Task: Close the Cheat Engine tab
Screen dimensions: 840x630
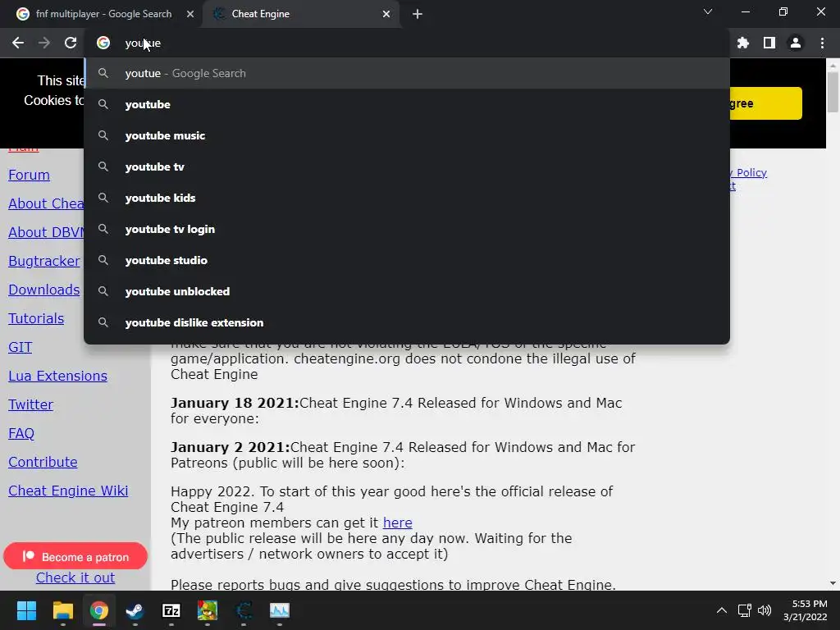Action: (386, 14)
